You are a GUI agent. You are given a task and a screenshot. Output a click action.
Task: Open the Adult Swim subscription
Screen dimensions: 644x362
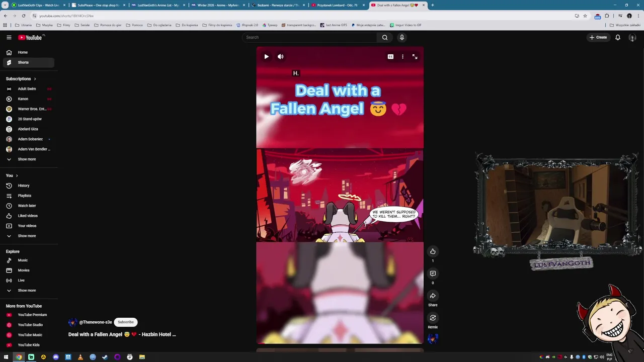point(28,89)
